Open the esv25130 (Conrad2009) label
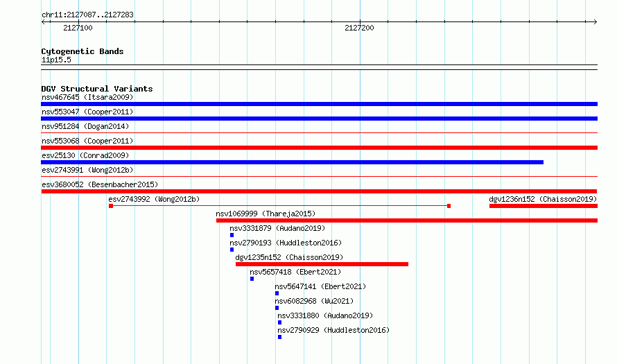The image size is (617, 364). pyautogui.click(x=85, y=155)
